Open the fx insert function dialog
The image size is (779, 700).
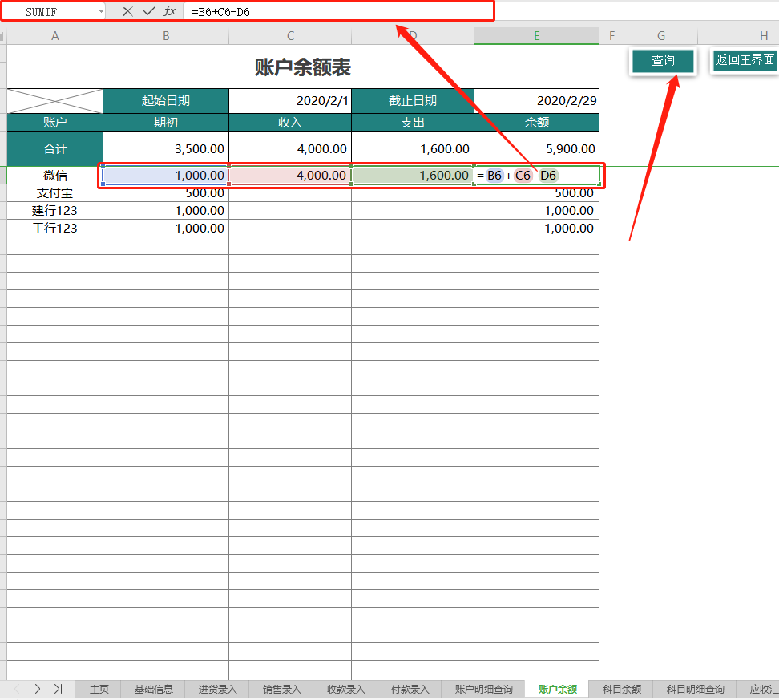170,11
